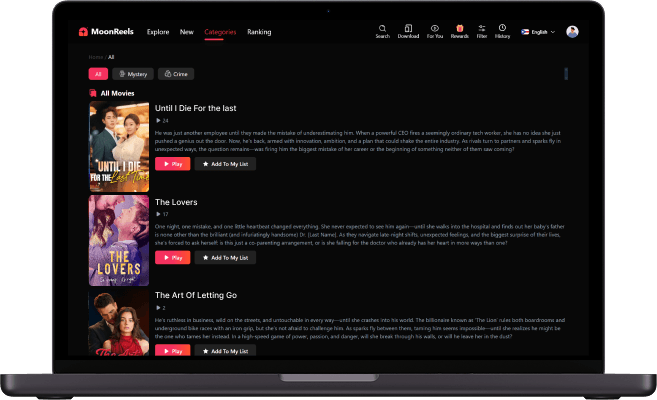
Task: Click the MoonReels logo
Action: pyautogui.click(x=106, y=32)
